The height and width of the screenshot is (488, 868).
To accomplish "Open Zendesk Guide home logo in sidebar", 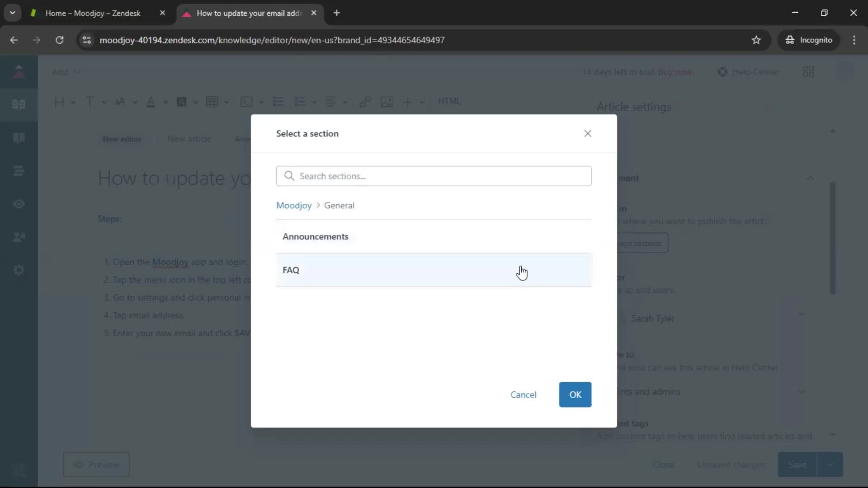I will pos(19,71).
